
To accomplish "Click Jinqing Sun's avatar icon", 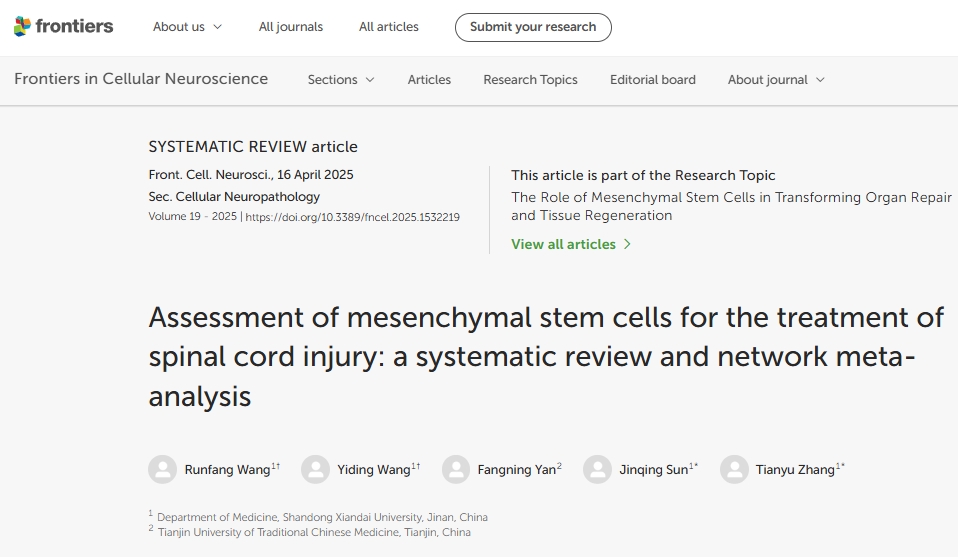I will (x=597, y=469).
